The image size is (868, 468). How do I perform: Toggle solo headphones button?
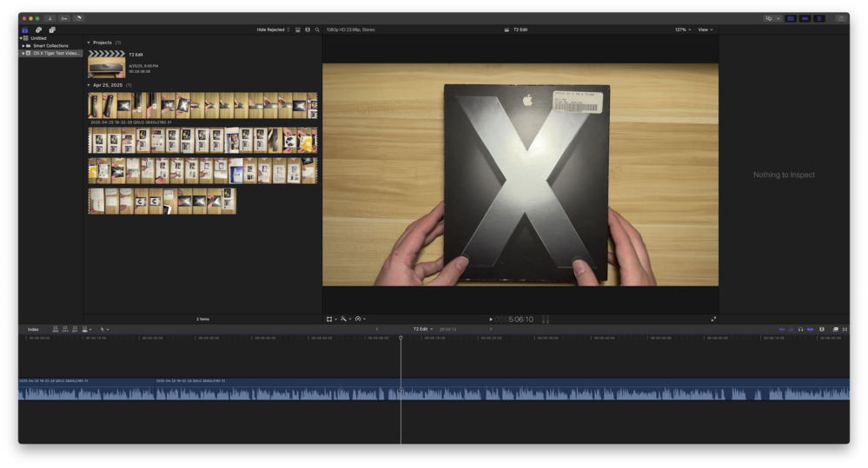(800, 330)
